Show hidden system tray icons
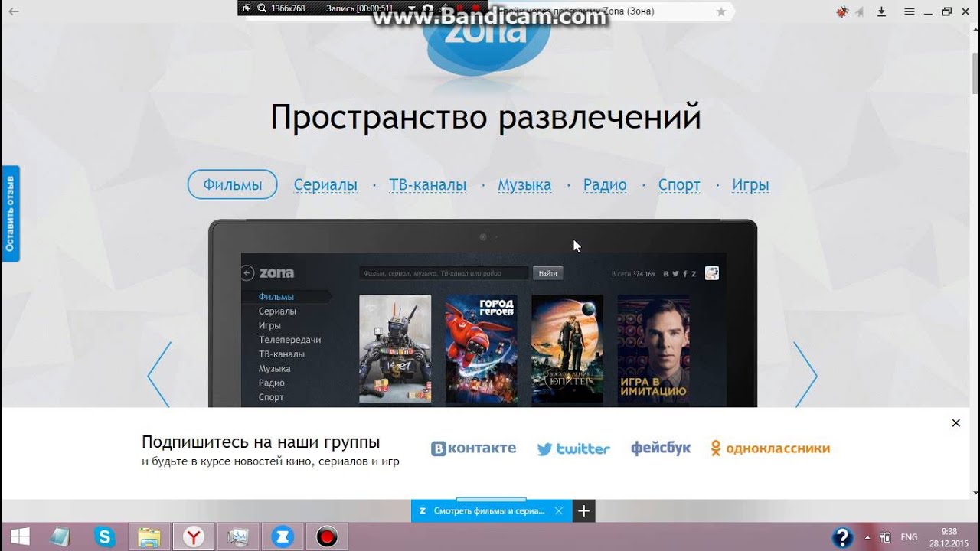 click(x=869, y=537)
